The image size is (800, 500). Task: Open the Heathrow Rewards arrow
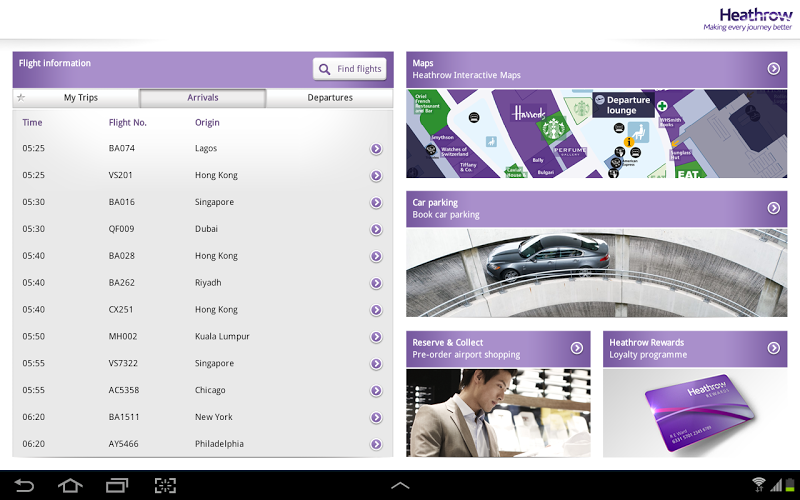[x=773, y=348]
